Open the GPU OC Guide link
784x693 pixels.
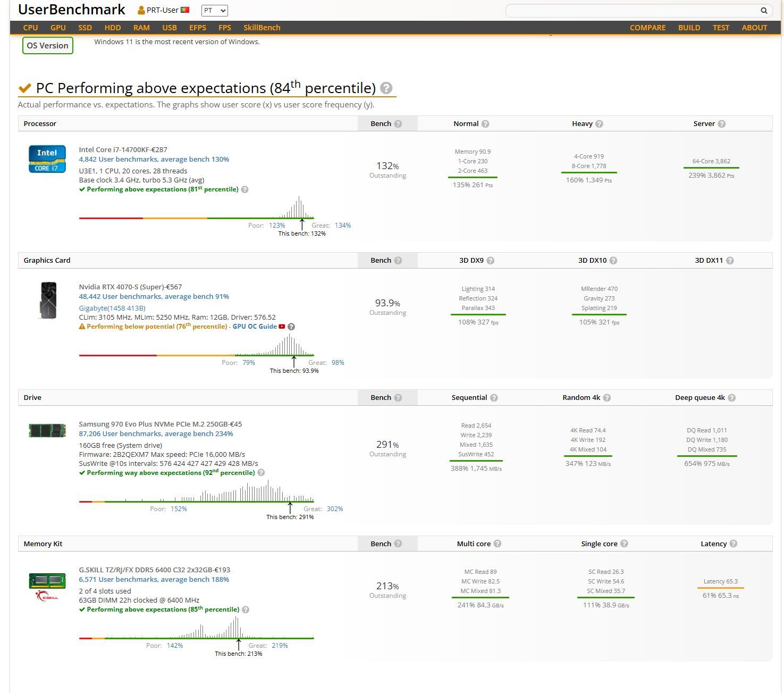click(255, 327)
